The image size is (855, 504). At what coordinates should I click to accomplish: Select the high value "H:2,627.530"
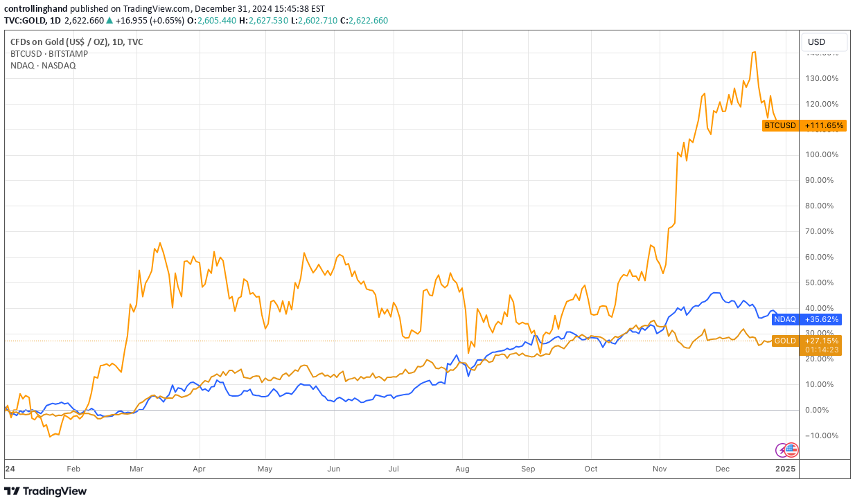[263, 20]
